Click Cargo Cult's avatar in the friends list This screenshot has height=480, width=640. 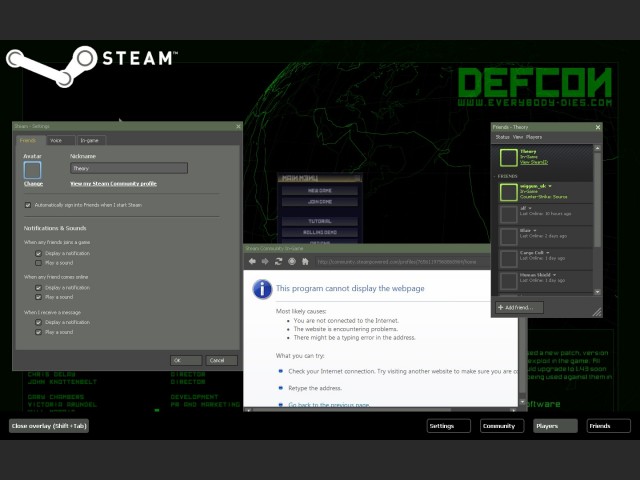click(509, 259)
